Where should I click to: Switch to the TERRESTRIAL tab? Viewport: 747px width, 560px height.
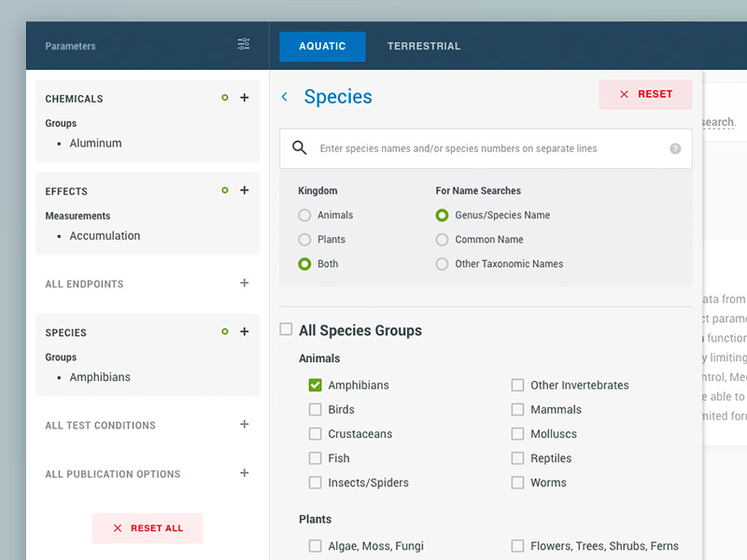[424, 45]
